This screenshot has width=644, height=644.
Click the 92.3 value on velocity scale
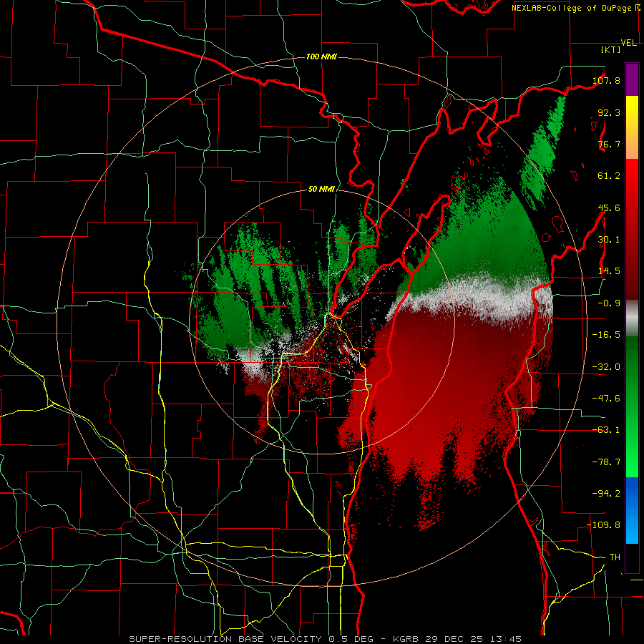(x=609, y=112)
